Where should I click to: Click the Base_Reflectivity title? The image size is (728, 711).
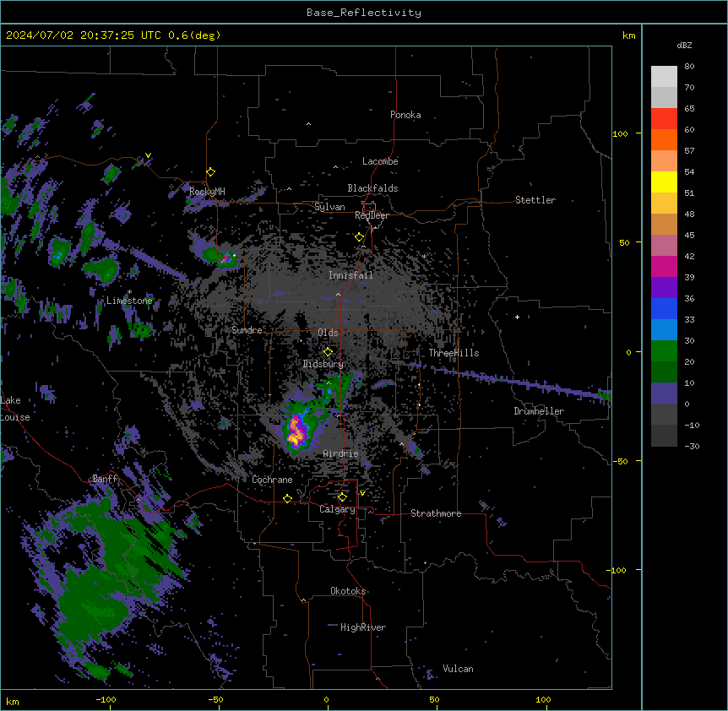click(364, 13)
